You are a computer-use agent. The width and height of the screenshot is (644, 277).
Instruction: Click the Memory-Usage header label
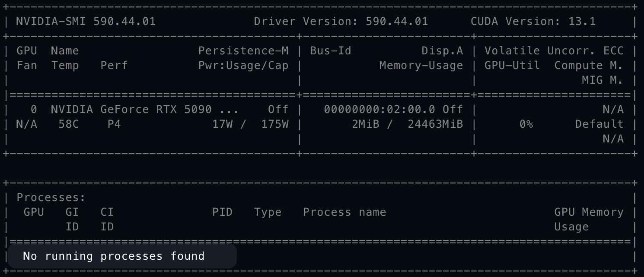(x=421, y=65)
